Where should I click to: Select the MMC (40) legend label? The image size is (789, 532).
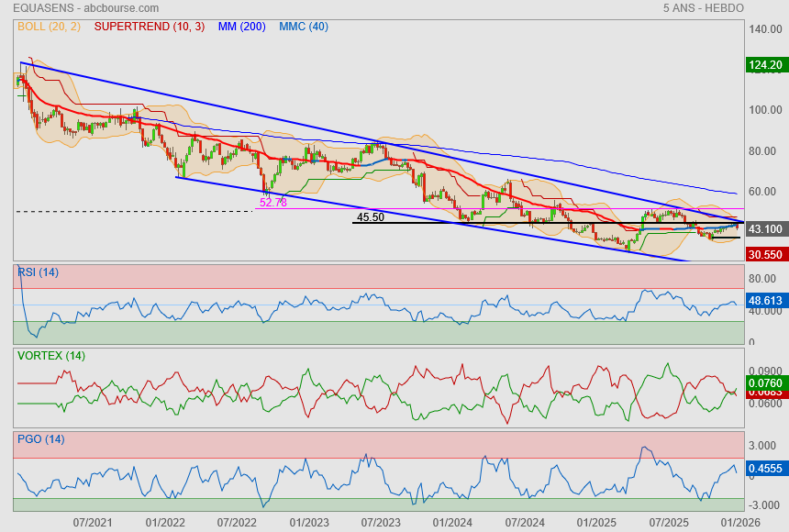pos(303,27)
